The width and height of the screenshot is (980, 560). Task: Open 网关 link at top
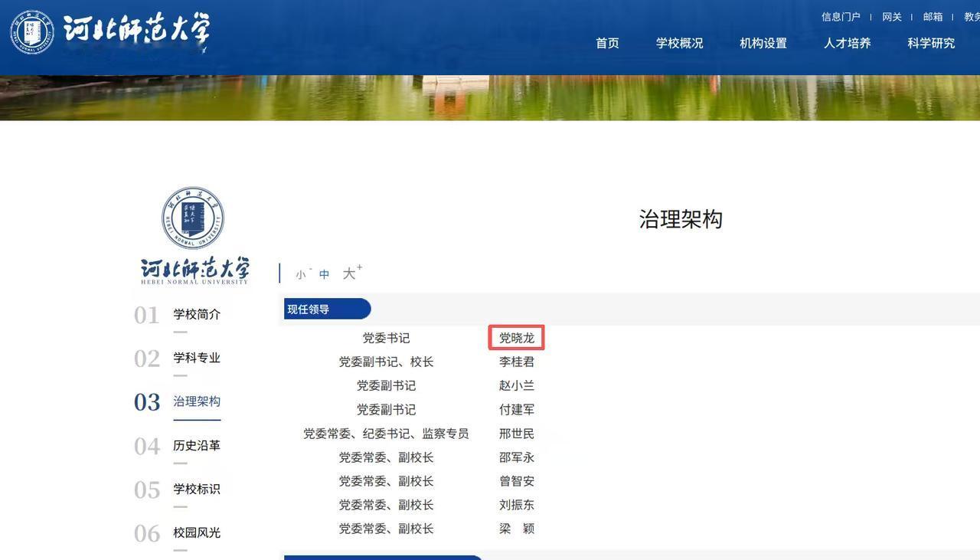pos(892,17)
